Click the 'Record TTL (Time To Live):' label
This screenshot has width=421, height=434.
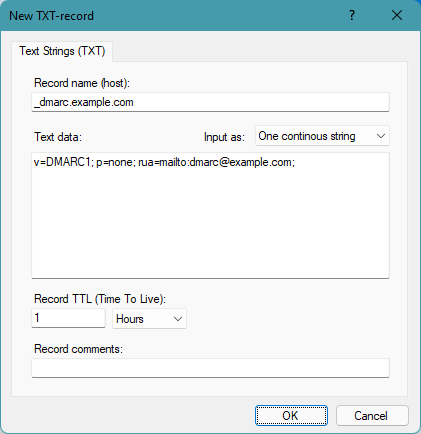[x=100, y=299]
